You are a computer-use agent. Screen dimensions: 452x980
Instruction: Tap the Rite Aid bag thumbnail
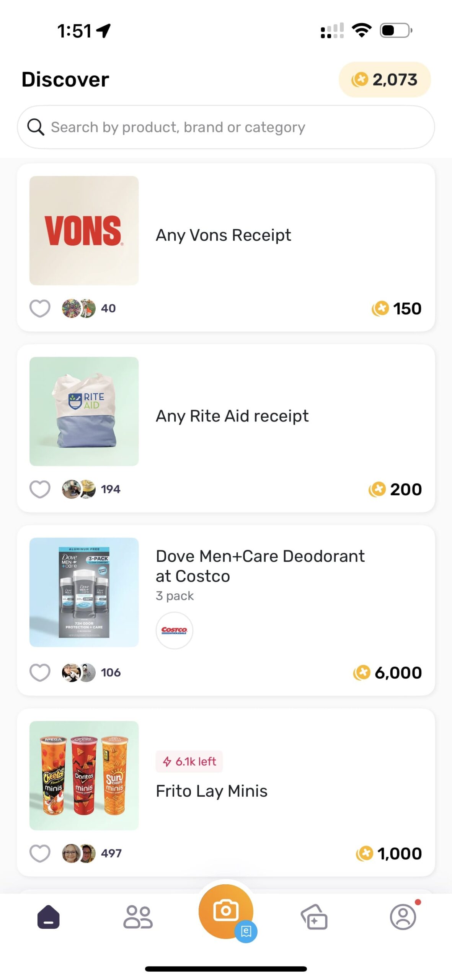[x=84, y=411]
